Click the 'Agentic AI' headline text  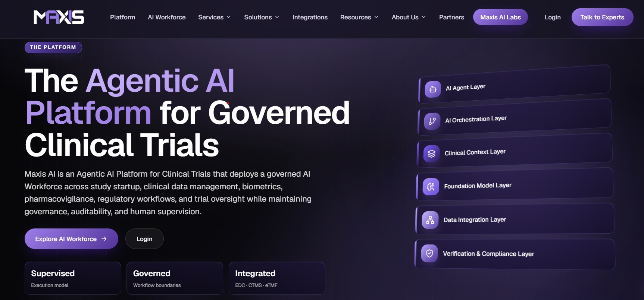pyautogui.click(x=160, y=80)
